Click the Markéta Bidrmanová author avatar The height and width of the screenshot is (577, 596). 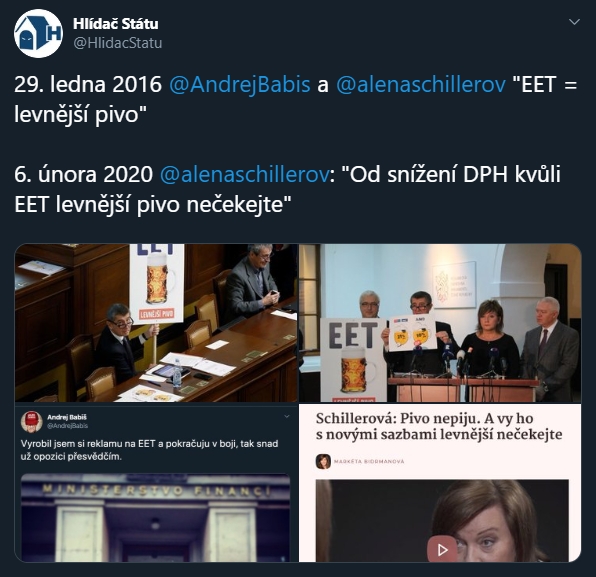pos(323,461)
